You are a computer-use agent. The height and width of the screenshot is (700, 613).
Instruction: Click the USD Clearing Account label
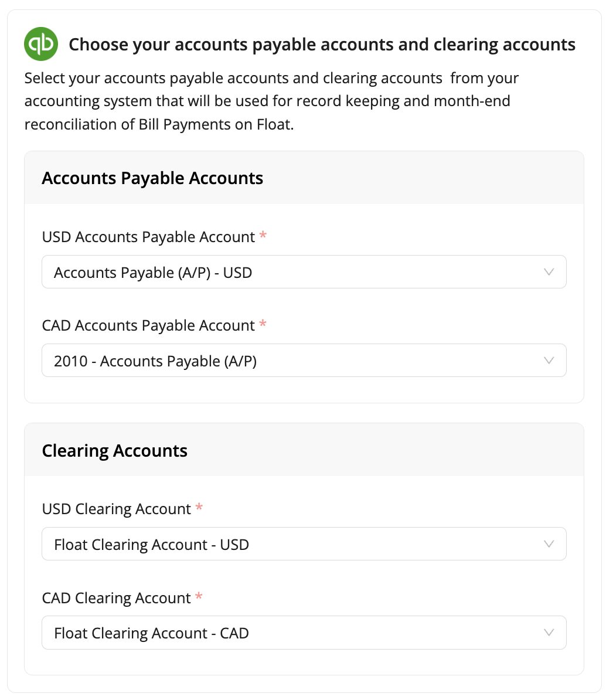tap(117, 509)
